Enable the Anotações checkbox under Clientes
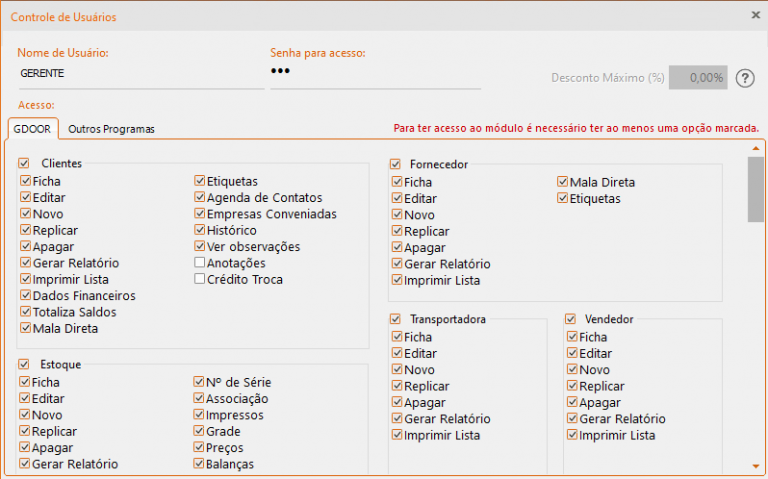The width and height of the screenshot is (768, 479). 199,263
